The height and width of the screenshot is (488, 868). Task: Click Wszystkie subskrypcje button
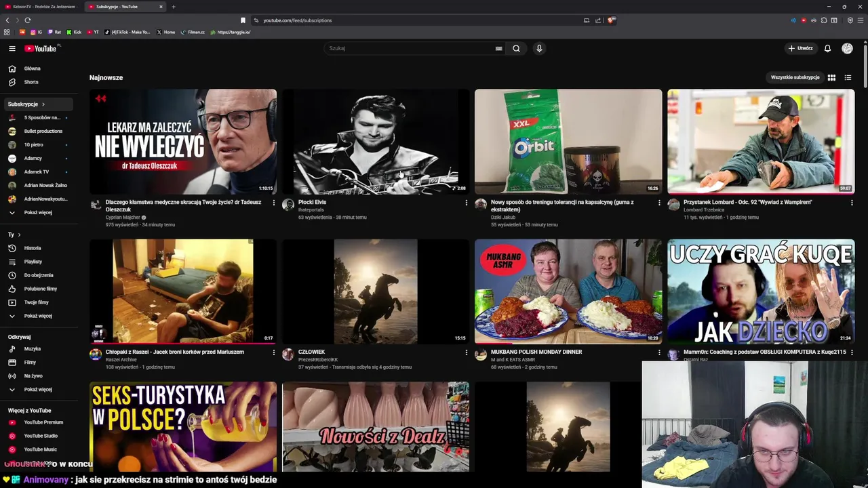point(795,77)
